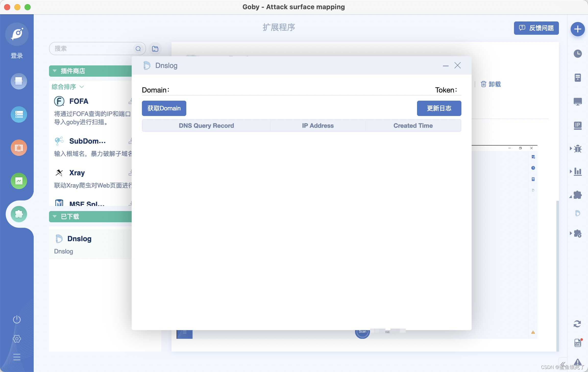Screen dimensions: 588x372
Task: Collapse the 已下载 section
Action: point(55,217)
